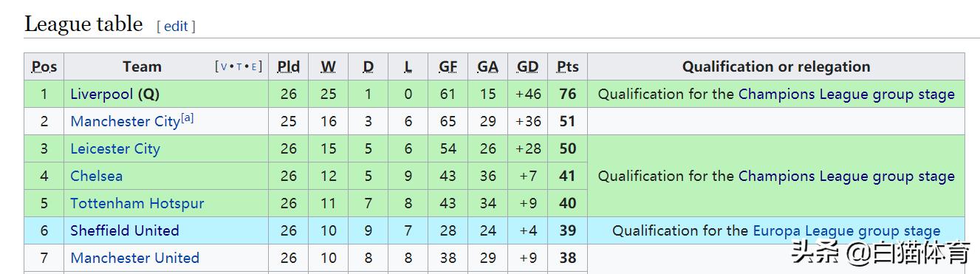Open the Sheffield United link
980x274 pixels.
tap(125, 230)
